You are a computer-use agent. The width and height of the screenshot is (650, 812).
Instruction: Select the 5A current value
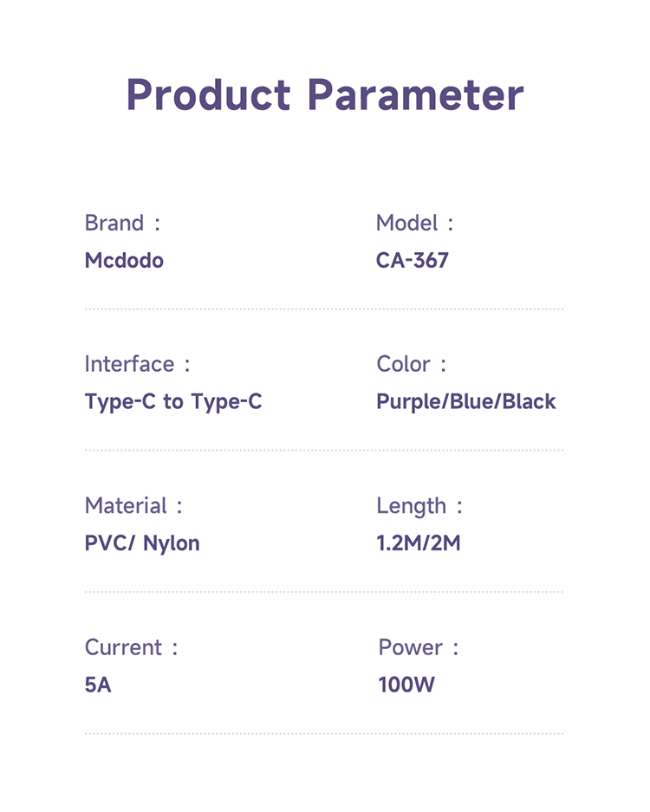pyautogui.click(x=98, y=685)
